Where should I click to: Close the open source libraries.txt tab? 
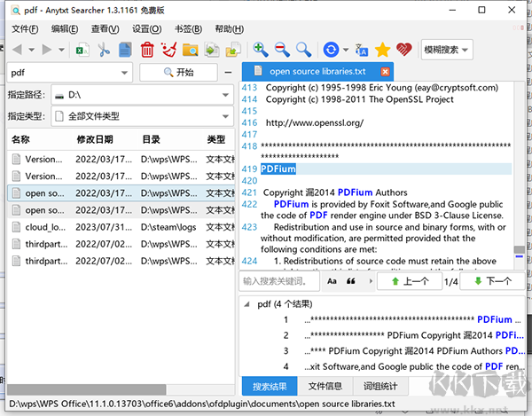click(x=385, y=72)
